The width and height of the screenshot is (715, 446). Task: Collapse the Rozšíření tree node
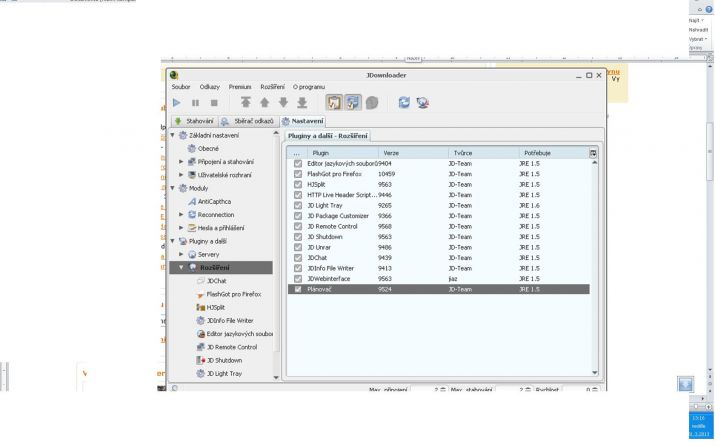[x=181, y=267]
